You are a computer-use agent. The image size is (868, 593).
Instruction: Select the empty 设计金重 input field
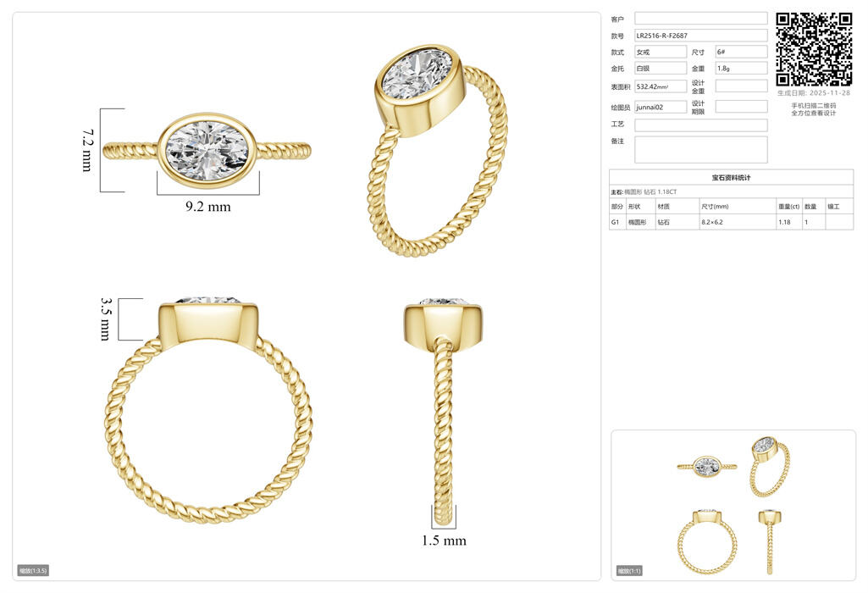[741, 86]
